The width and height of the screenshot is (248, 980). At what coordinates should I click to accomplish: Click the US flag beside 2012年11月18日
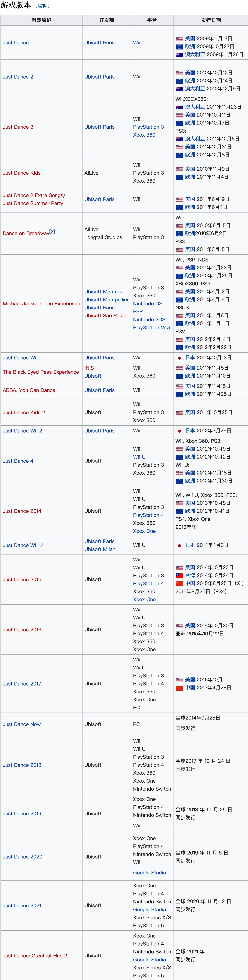point(179,473)
